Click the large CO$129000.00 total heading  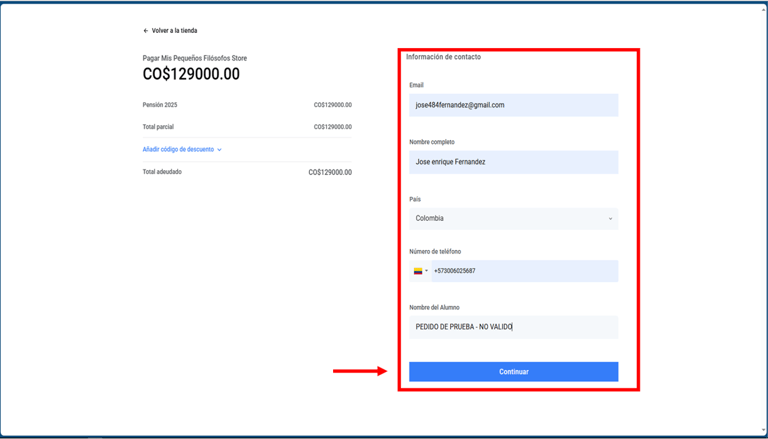tap(191, 74)
